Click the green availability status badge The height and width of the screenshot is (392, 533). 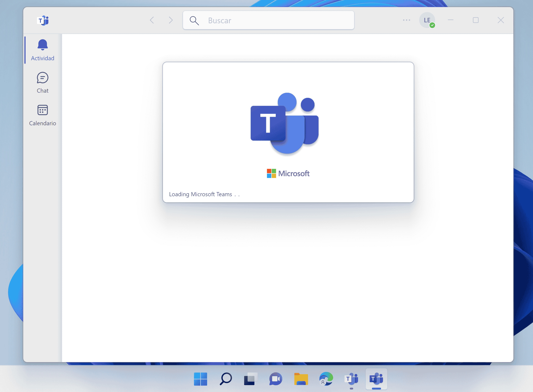(432, 25)
